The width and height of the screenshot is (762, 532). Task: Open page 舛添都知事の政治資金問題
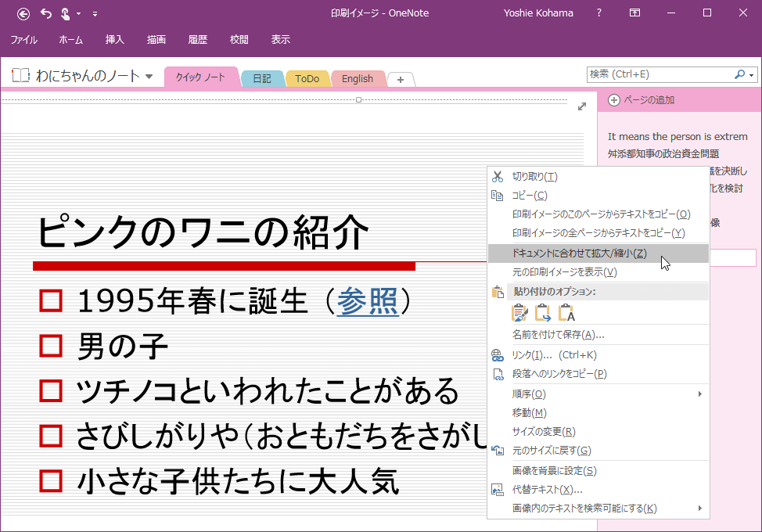663,153
